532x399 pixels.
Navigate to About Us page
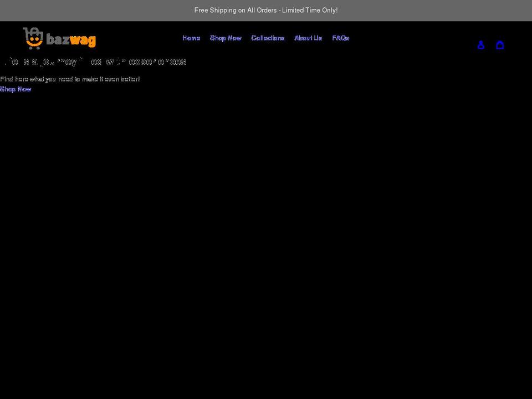[308, 38]
